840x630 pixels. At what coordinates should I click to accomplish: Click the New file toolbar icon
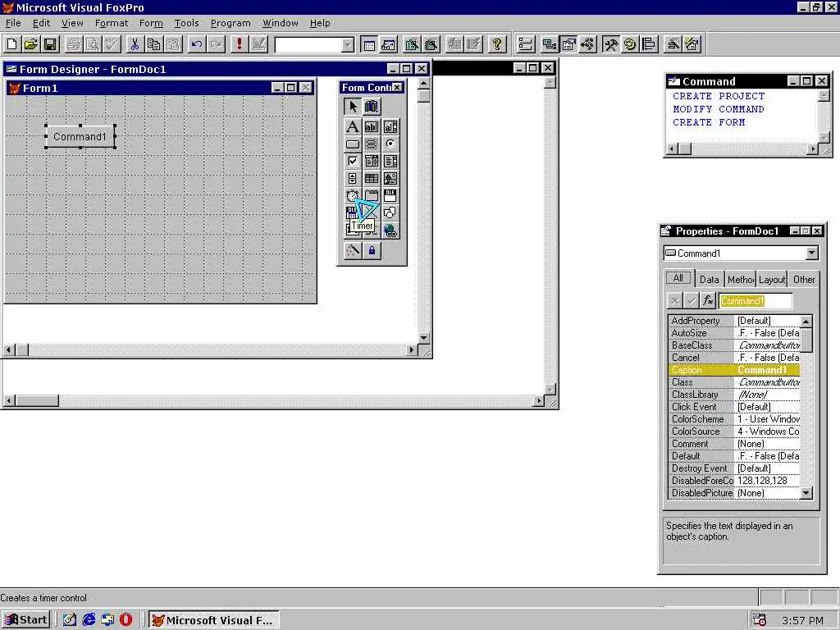[12, 44]
